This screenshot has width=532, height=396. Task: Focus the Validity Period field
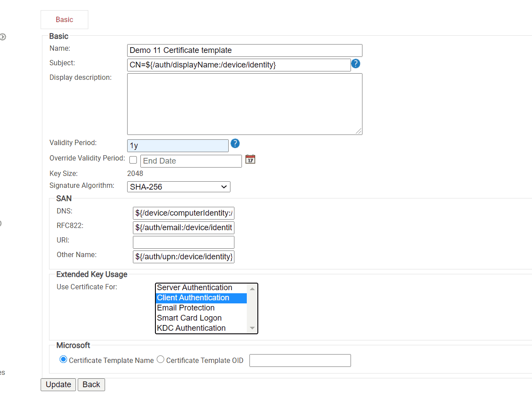[x=178, y=146]
